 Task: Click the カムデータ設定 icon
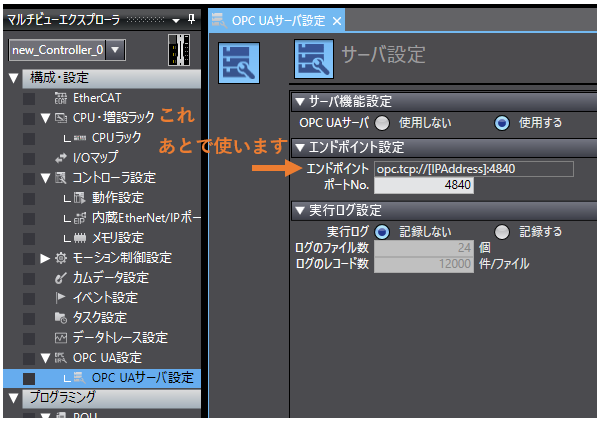point(60,277)
